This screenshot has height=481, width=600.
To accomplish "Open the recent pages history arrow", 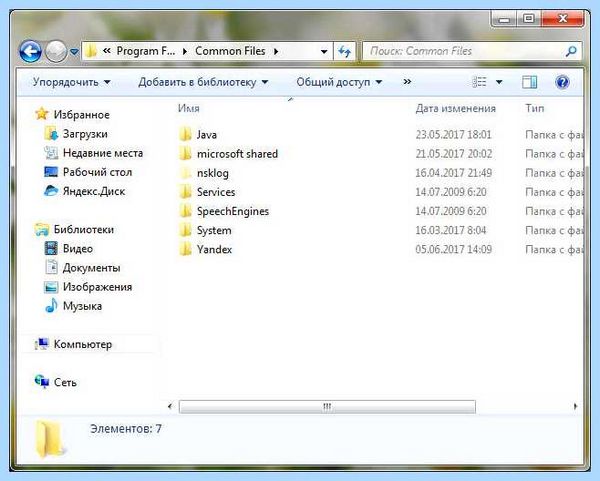I will pyautogui.click(x=74, y=52).
